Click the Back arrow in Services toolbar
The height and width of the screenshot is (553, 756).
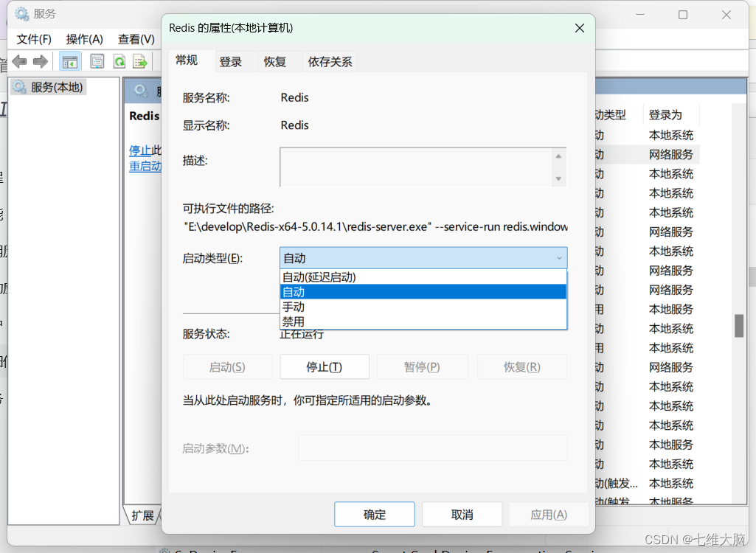[19, 61]
